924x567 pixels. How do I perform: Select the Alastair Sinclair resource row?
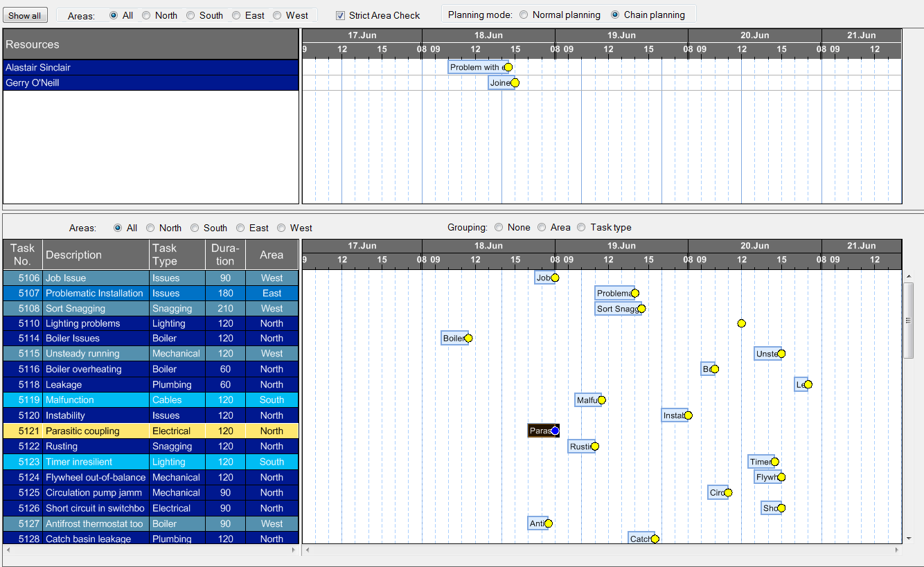coord(150,67)
